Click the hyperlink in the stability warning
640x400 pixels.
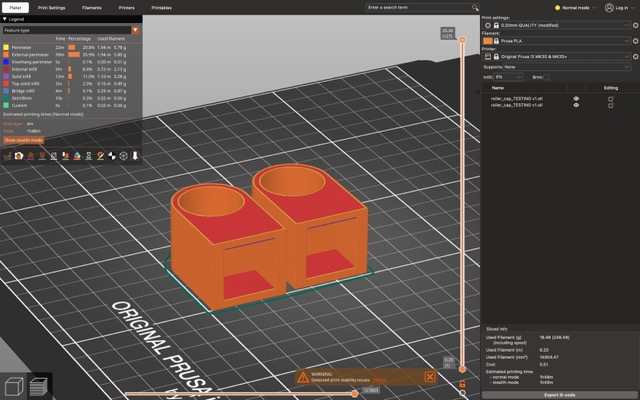(x=379, y=380)
